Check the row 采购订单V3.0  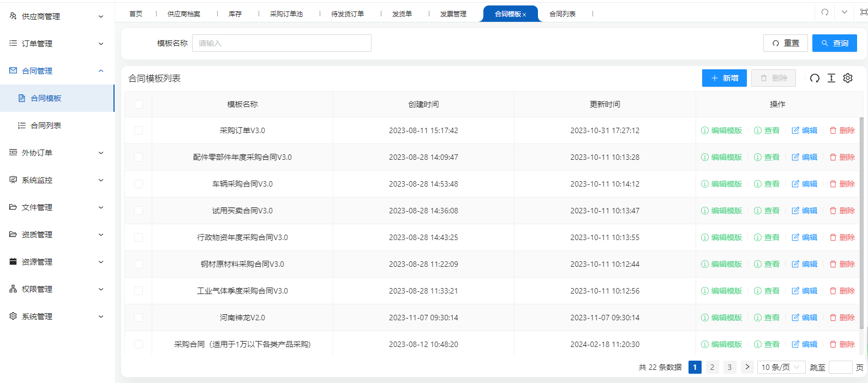pos(139,130)
